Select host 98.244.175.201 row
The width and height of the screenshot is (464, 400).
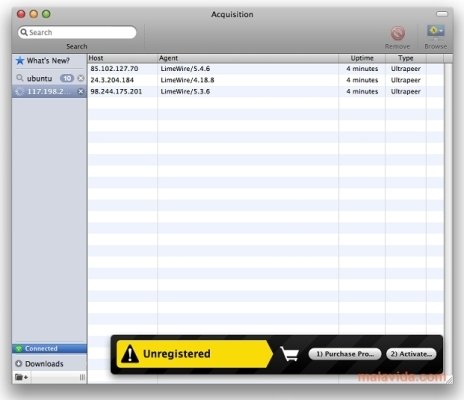click(x=266, y=91)
